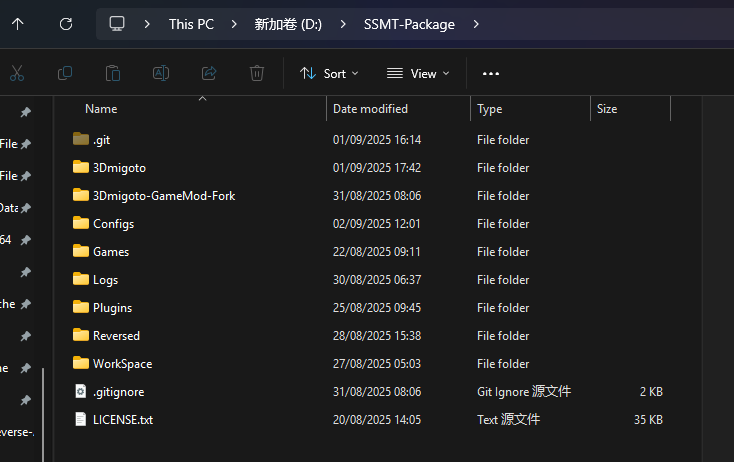Sort files by the Name column header
734x462 pixels.
click(x=101, y=109)
